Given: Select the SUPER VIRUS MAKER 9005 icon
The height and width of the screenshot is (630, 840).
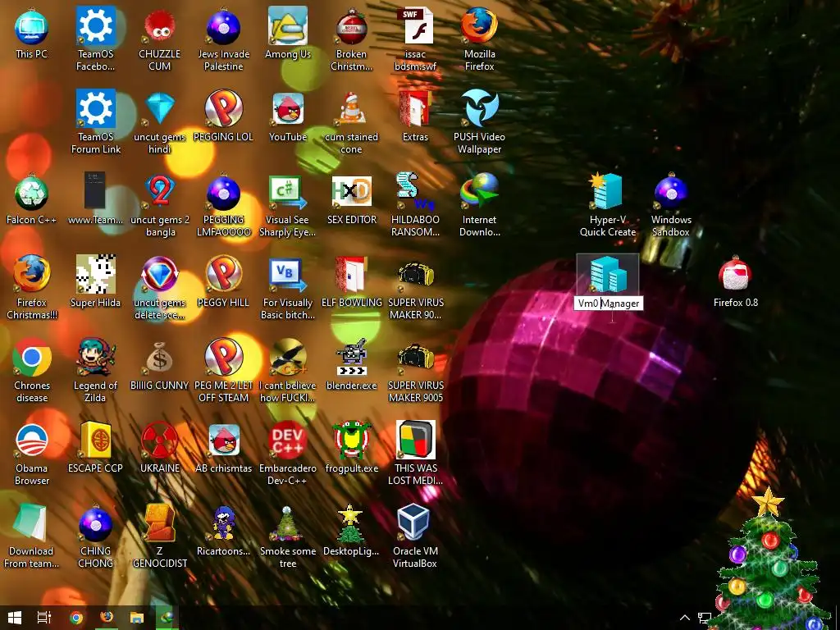Looking at the screenshot, I should [x=415, y=358].
